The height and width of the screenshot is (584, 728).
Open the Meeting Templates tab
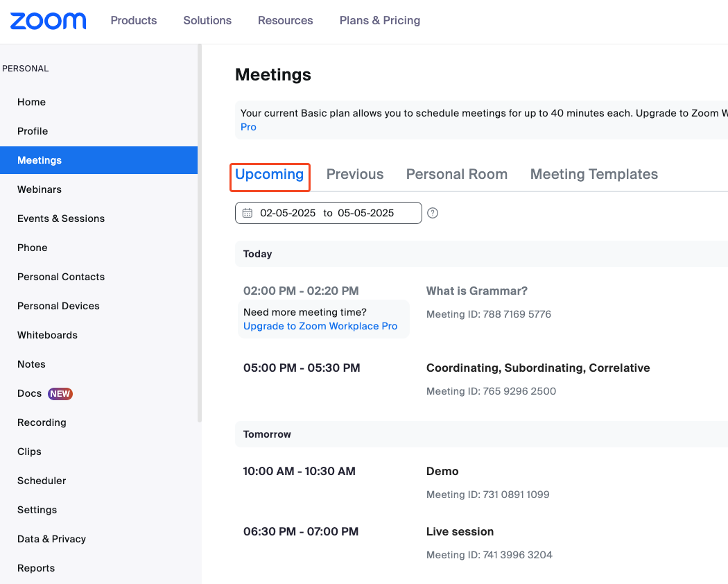click(593, 174)
